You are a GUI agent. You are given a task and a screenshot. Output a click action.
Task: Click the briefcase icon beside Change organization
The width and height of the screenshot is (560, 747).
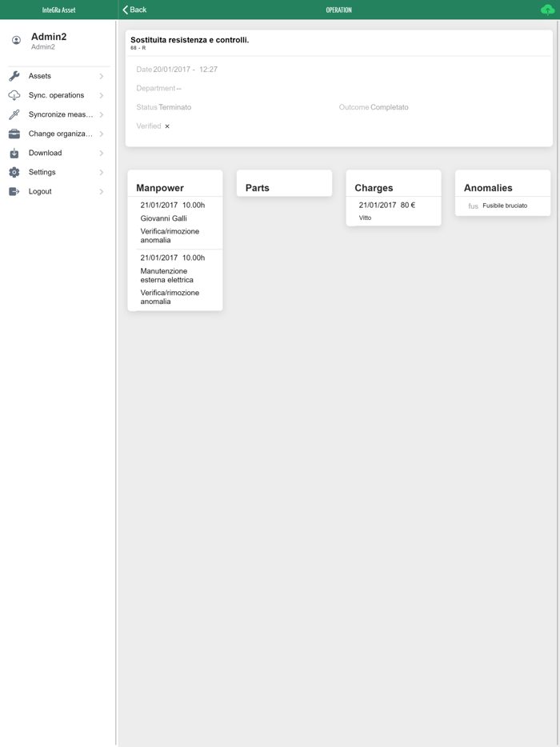[14, 134]
